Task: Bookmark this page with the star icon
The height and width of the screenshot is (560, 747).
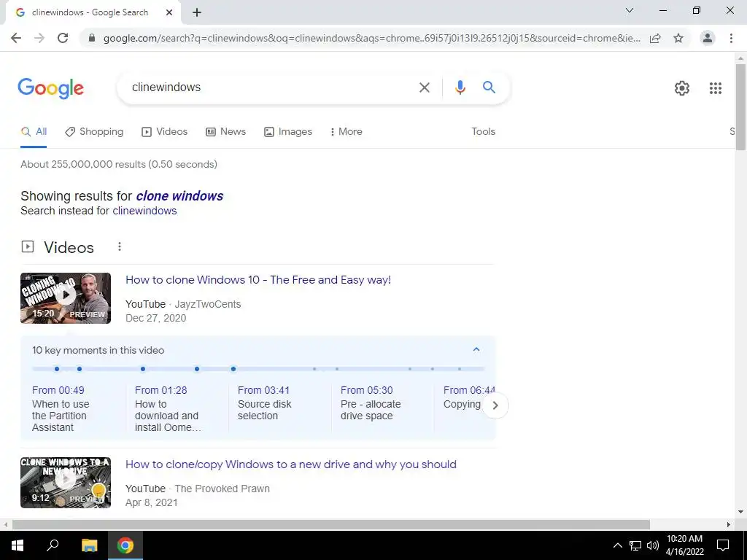Action: pos(678,38)
